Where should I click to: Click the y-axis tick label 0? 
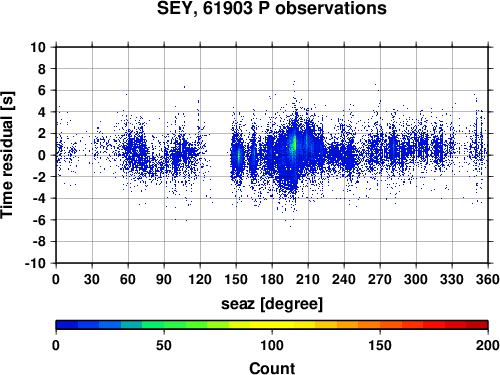(42, 155)
